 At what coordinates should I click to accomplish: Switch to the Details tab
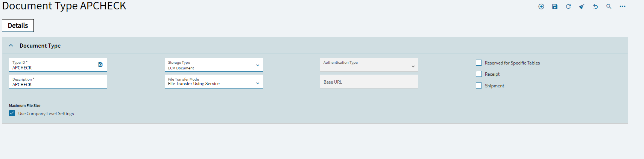tap(18, 25)
